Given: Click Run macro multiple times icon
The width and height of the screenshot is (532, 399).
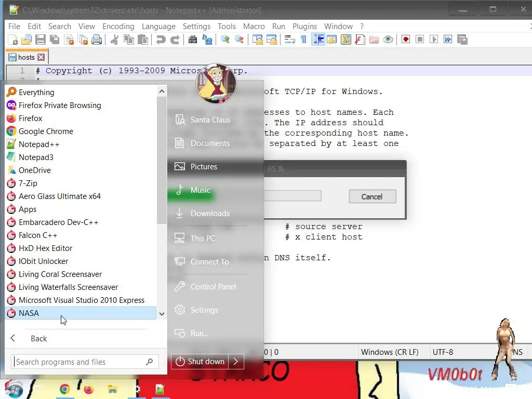Looking at the screenshot, I should pos(448,39).
